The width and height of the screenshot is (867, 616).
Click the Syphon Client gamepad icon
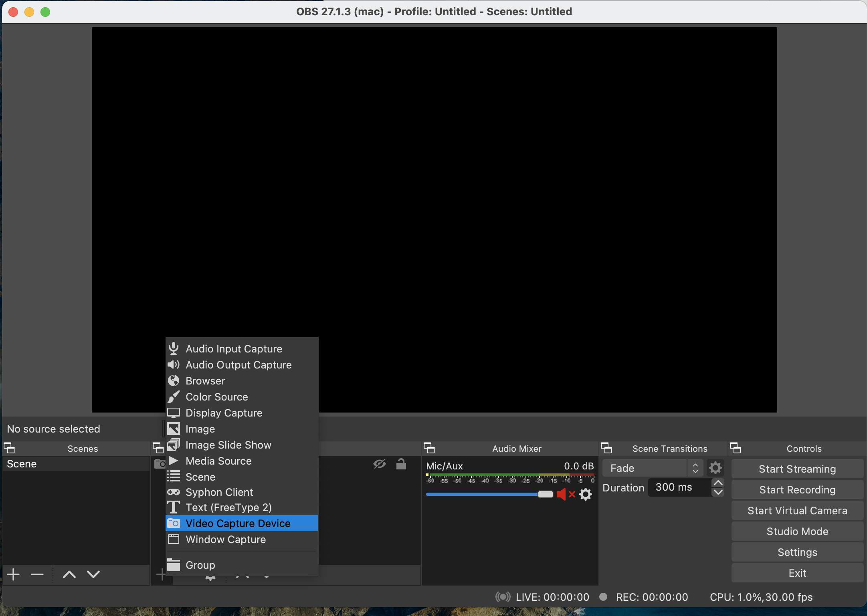(174, 492)
